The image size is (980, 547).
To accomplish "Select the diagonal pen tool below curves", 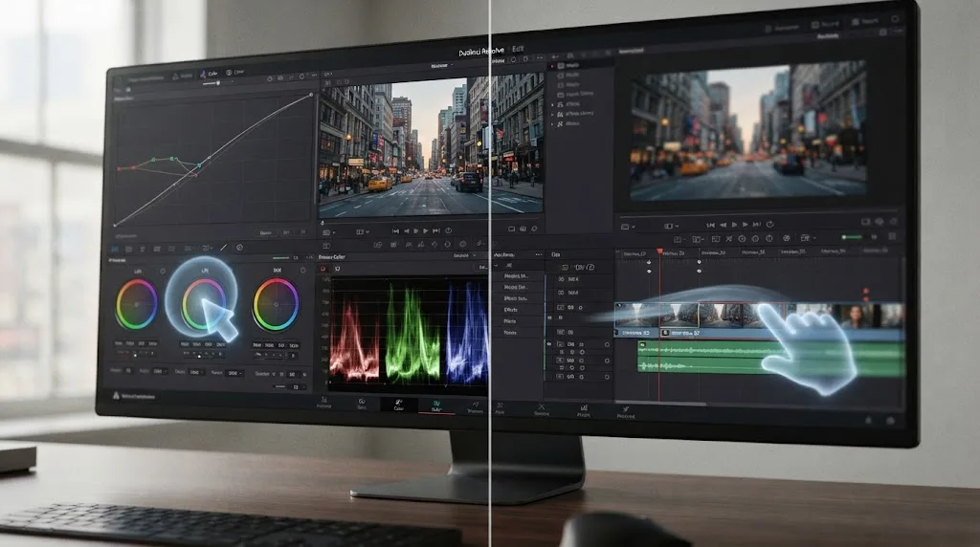I will (x=224, y=248).
